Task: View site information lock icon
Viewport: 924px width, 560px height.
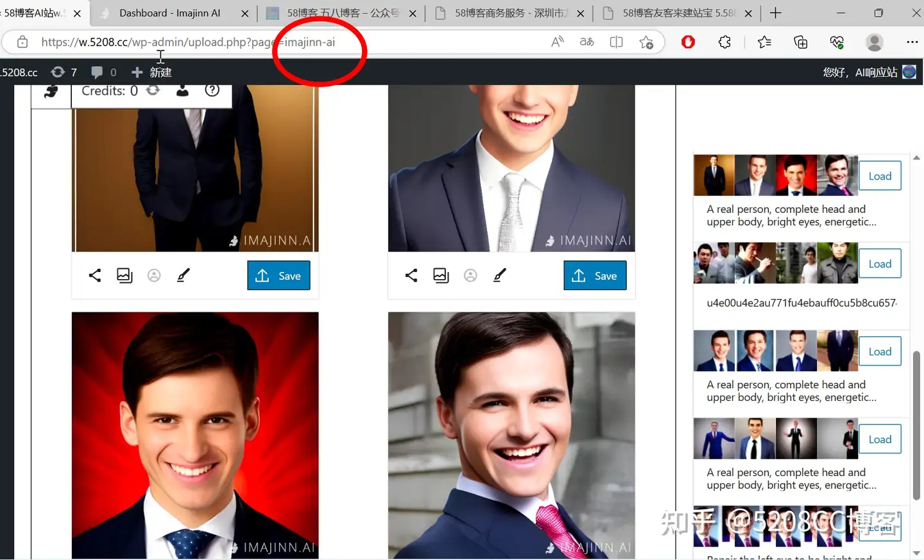Action: click(22, 42)
